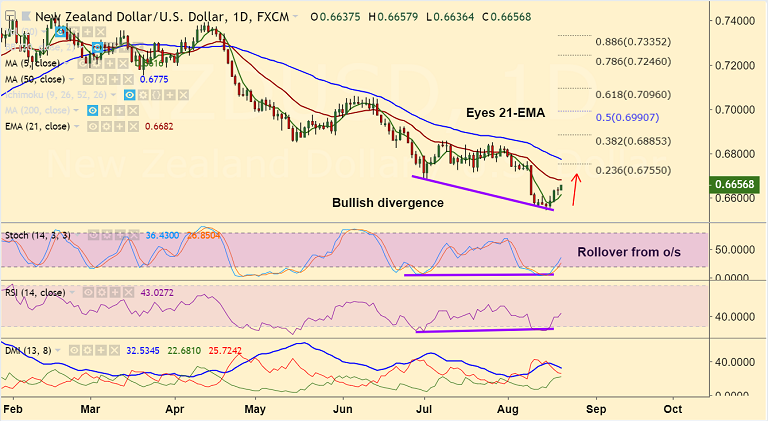The image size is (768, 421).
Task: Open the symbol title dropdown arrow after FXCM
Action: [295, 17]
